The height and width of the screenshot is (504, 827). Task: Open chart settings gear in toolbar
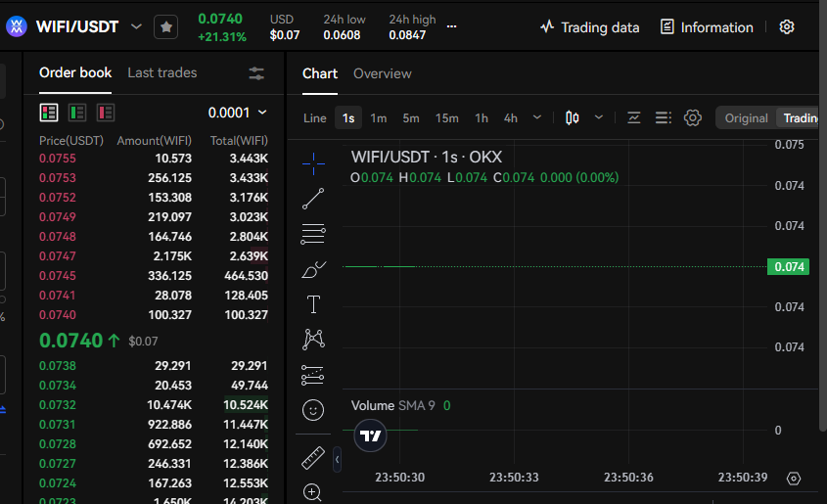693,117
